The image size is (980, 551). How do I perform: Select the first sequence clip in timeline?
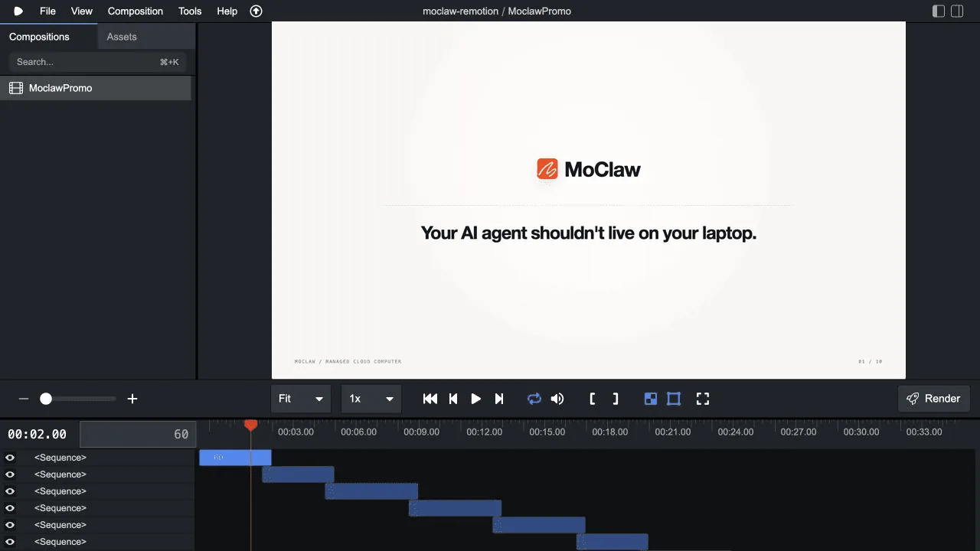(235, 458)
